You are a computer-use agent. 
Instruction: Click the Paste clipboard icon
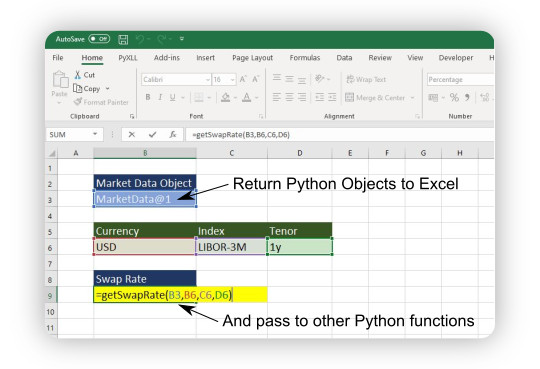(60, 79)
